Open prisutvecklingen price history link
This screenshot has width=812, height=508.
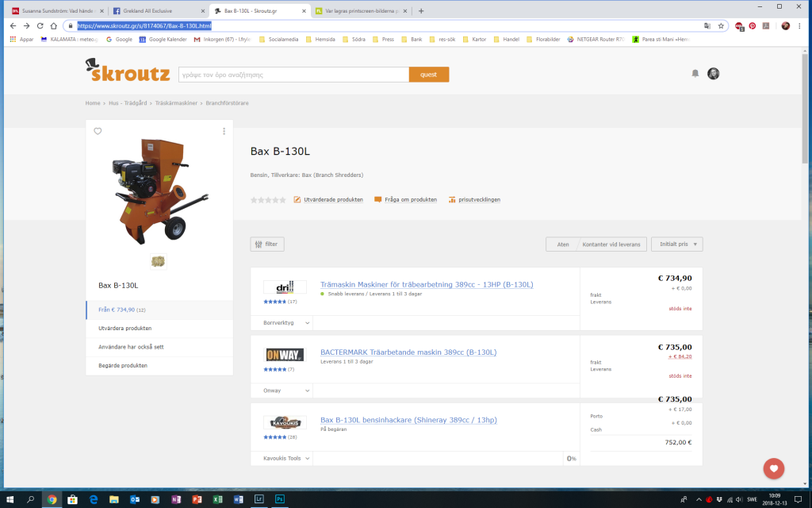[x=474, y=199]
